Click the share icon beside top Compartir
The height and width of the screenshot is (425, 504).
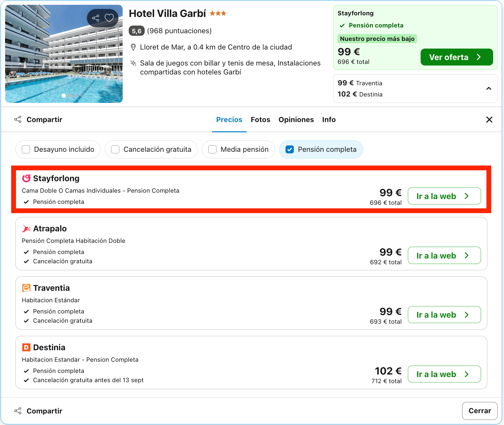[x=18, y=120]
